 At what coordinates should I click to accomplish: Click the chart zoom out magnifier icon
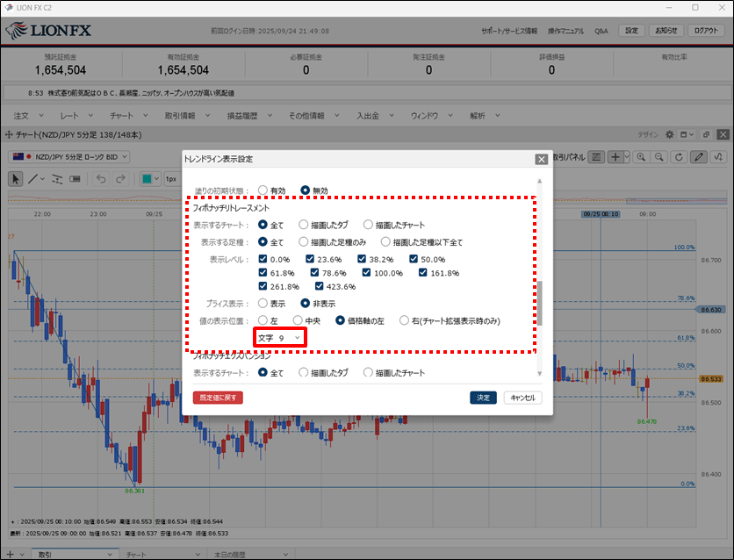point(658,156)
